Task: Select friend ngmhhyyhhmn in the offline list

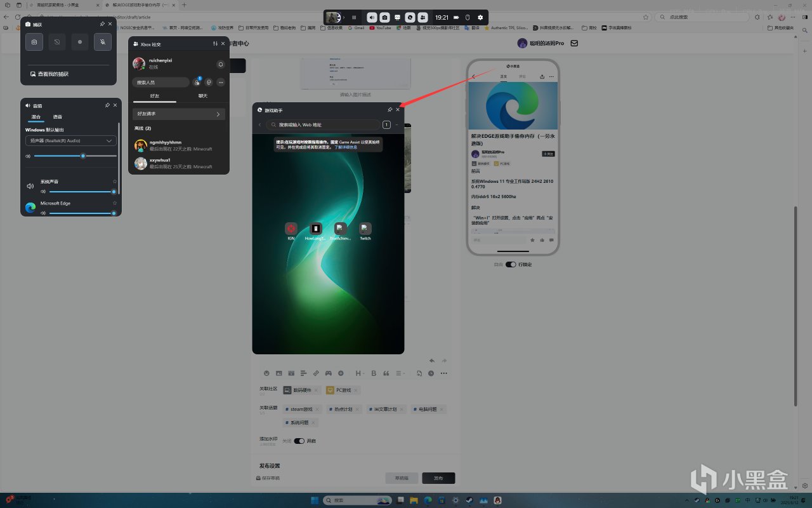Action: [179, 145]
